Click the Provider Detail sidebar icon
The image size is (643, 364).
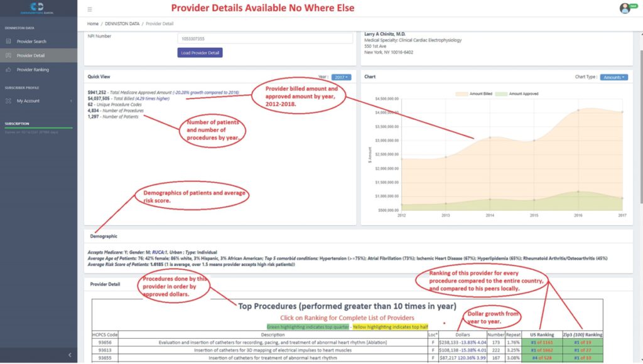8,55
